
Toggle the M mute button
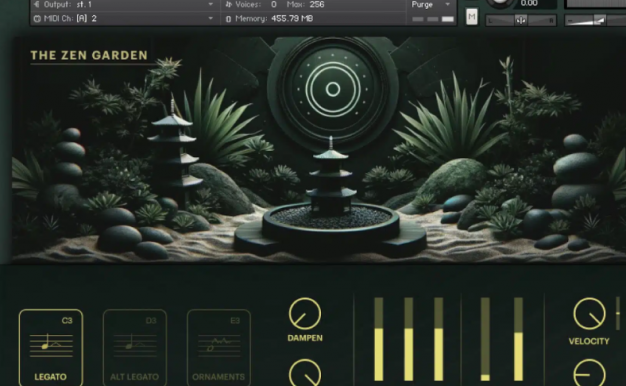(471, 17)
